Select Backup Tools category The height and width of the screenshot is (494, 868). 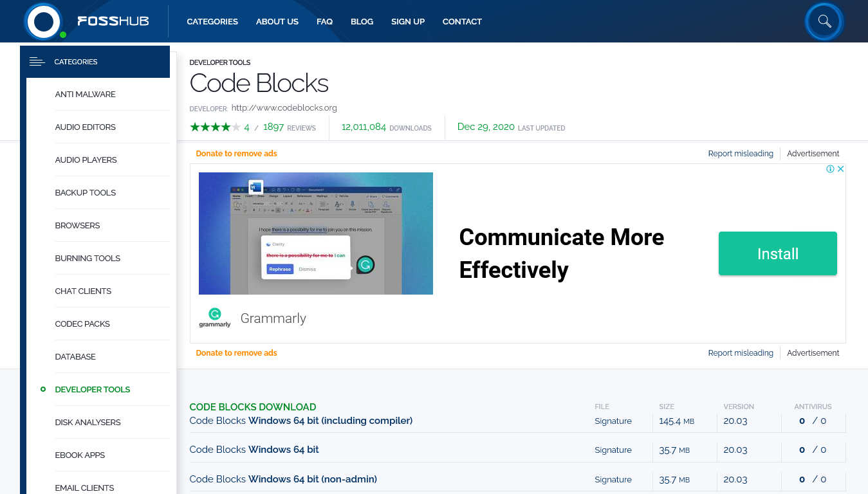[86, 192]
